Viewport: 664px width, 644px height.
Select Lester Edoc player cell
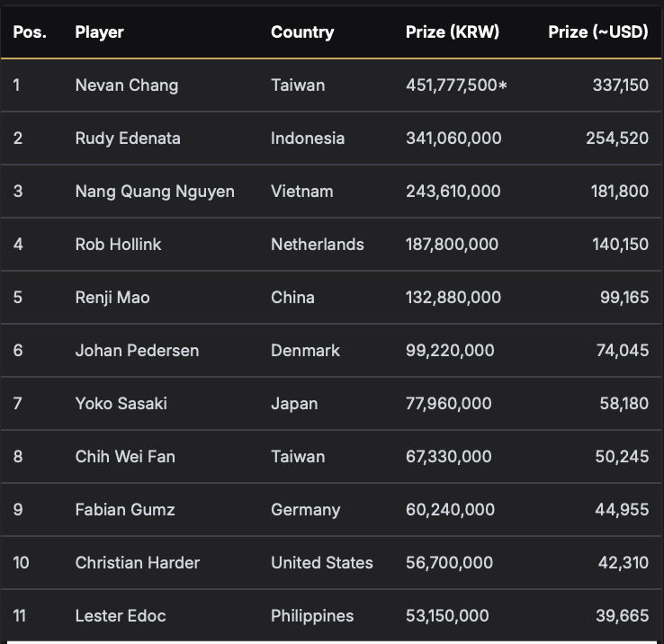coord(121,616)
